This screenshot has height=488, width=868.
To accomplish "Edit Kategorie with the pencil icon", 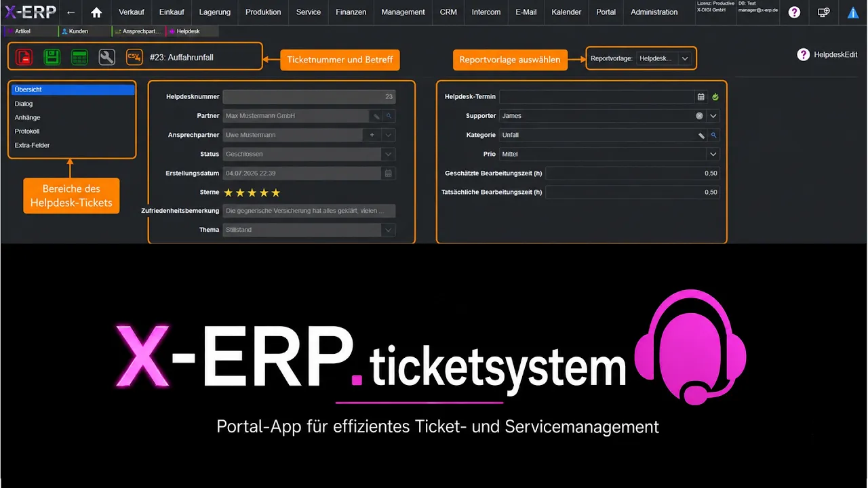I will pyautogui.click(x=702, y=135).
